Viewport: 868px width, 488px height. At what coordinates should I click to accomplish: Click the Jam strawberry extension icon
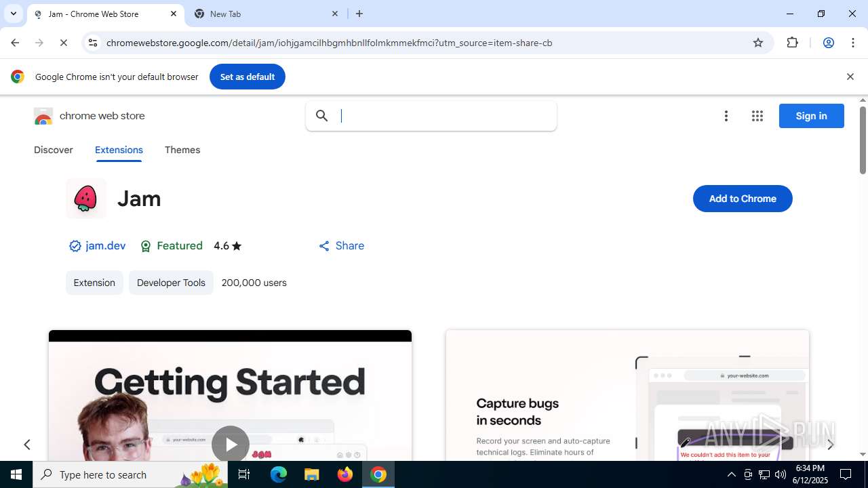click(x=86, y=199)
